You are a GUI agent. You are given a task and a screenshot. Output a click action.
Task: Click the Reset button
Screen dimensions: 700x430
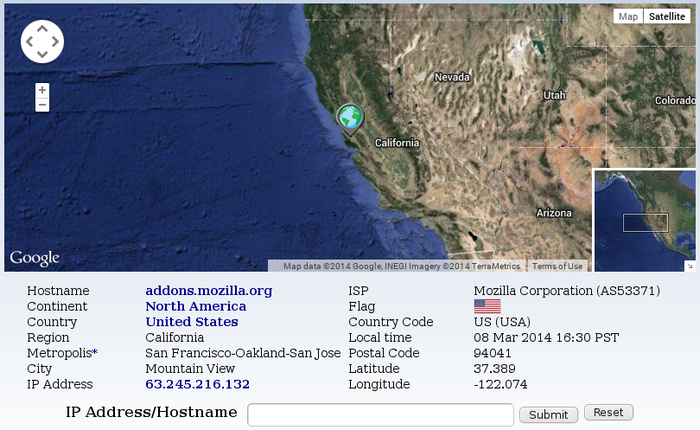click(x=608, y=412)
